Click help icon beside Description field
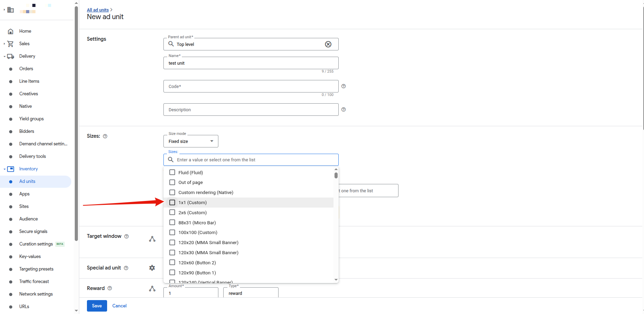 tap(344, 110)
